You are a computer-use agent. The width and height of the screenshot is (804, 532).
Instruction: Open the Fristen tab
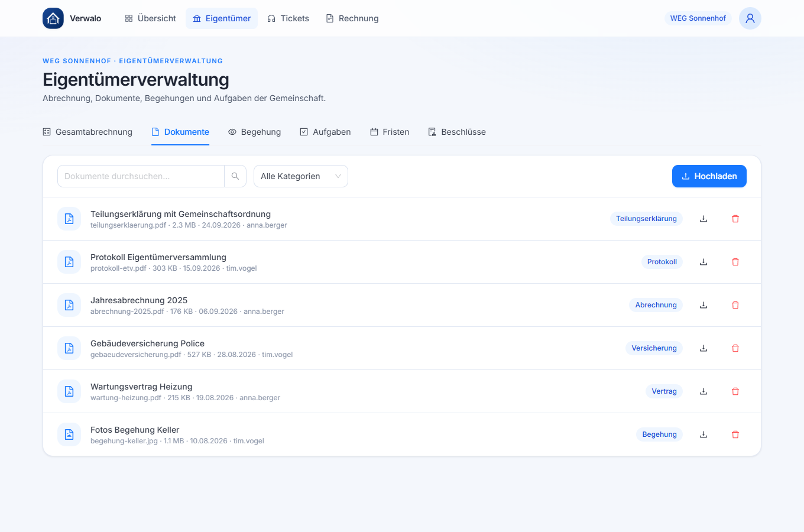pos(390,132)
